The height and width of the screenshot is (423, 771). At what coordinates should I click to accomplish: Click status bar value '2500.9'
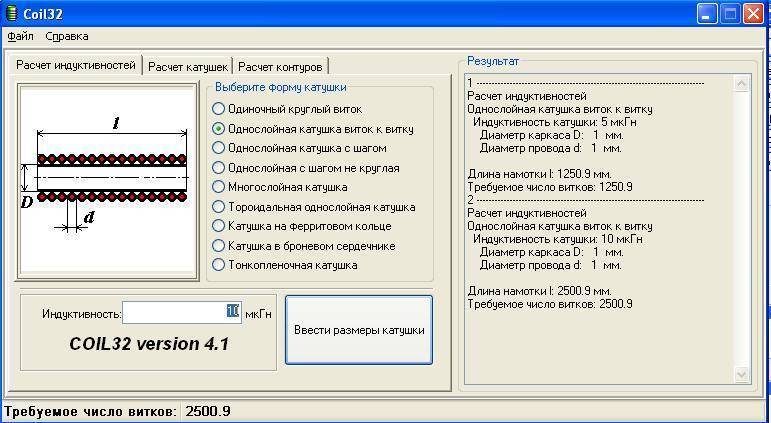(208, 411)
